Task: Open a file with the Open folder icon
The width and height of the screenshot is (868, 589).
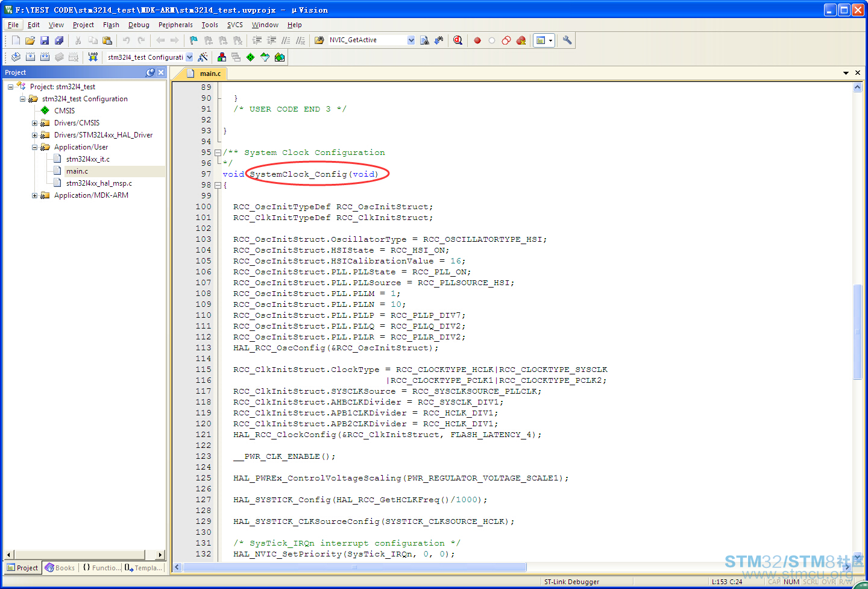Action: click(30, 40)
